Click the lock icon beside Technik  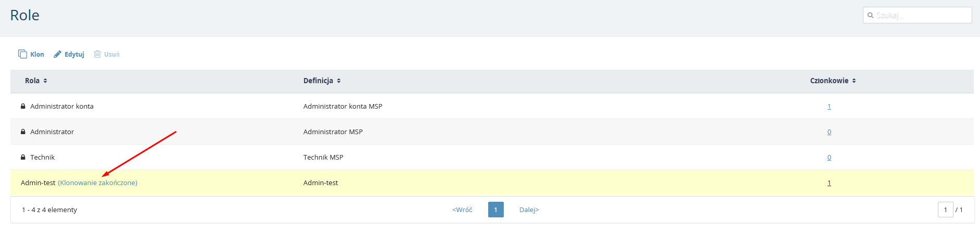23,157
